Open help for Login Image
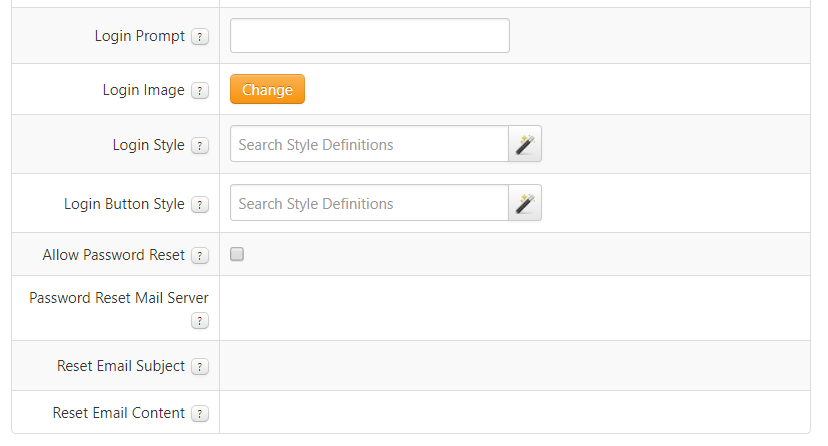The width and height of the screenshot is (828, 446). click(x=200, y=91)
